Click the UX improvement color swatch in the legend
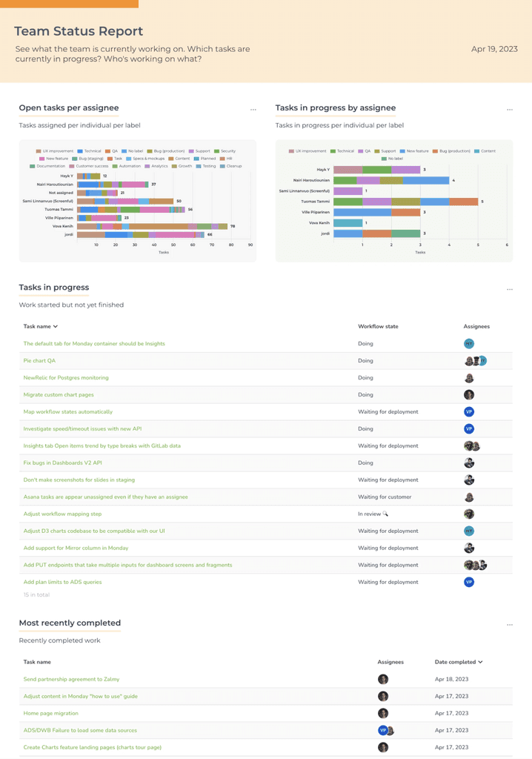532x759 pixels. point(38,151)
